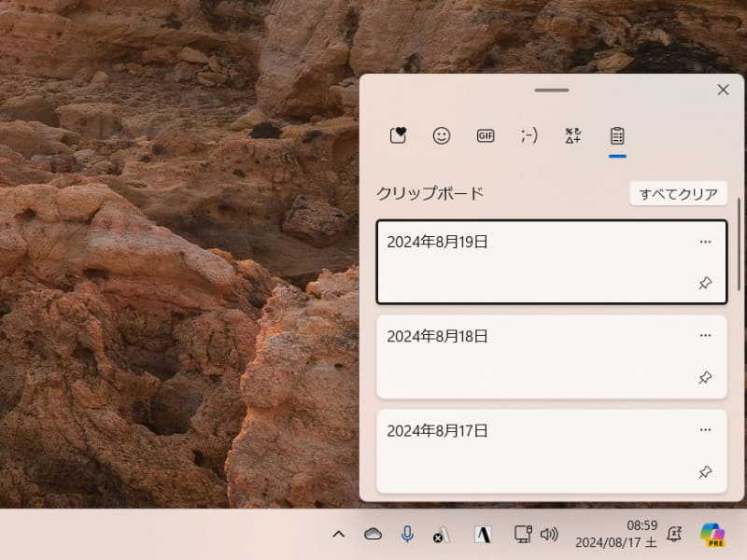Open the symbols panel

tap(571, 134)
